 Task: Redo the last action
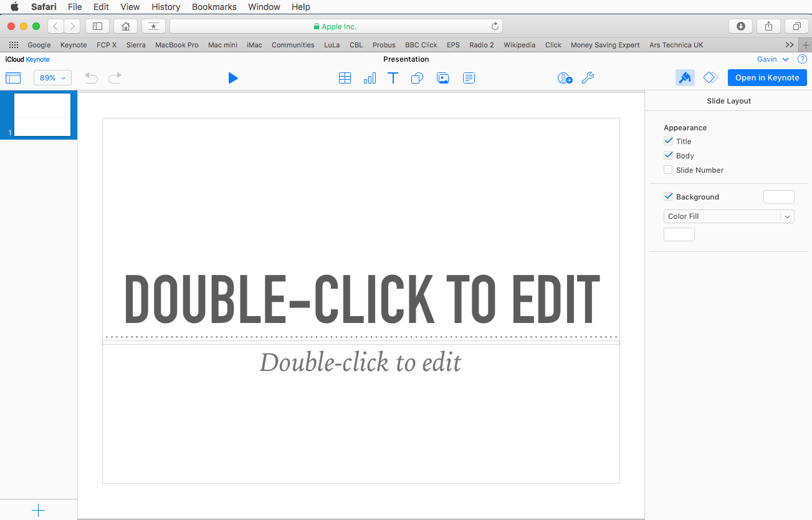[x=115, y=78]
